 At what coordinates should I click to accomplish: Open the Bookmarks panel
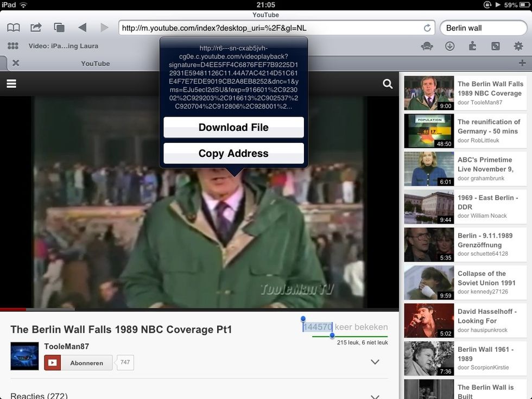coord(15,28)
